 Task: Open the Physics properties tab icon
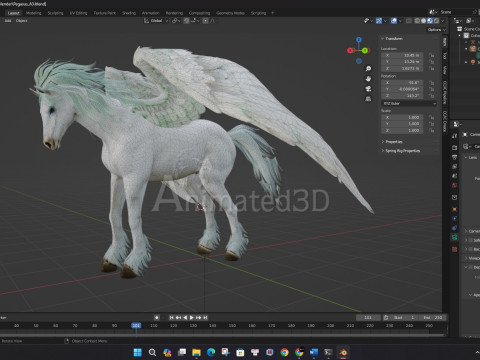point(454,218)
